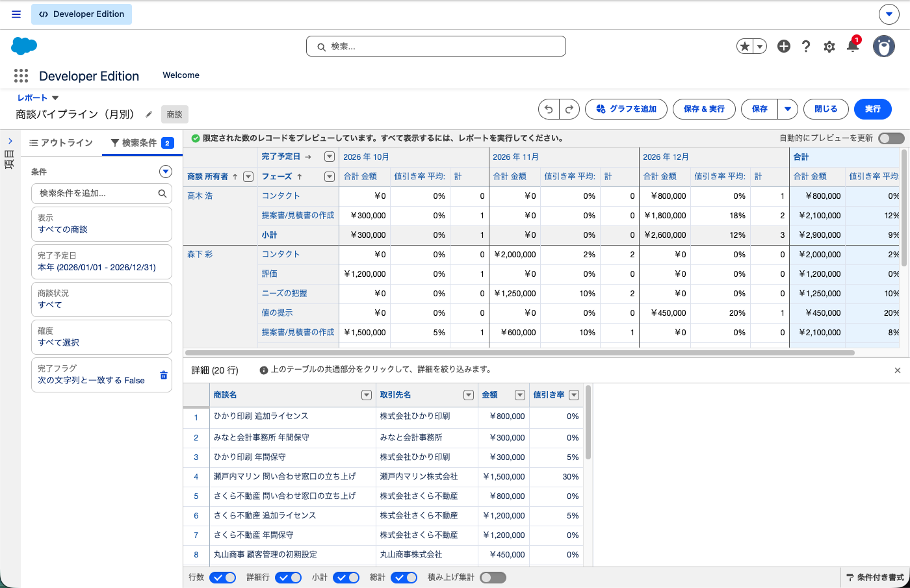This screenshot has width=910, height=588.
Task: Click the 保存 & 実行 button
Action: tap(704, 109)
